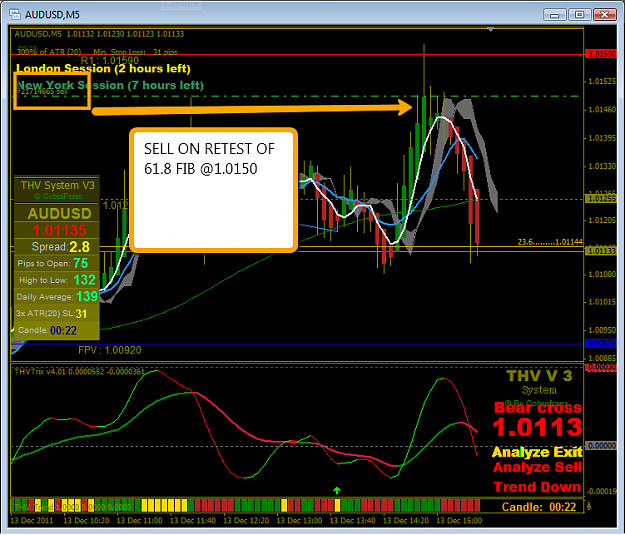625x535 pixels.
Task: Click the orange 'Candle: 00:22' in the bottom bar
Action: tap(539, 507)
